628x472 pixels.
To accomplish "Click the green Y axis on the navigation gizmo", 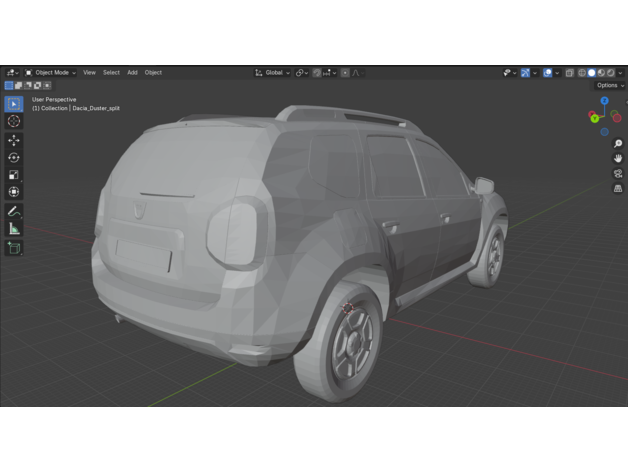I will (594, 118).
